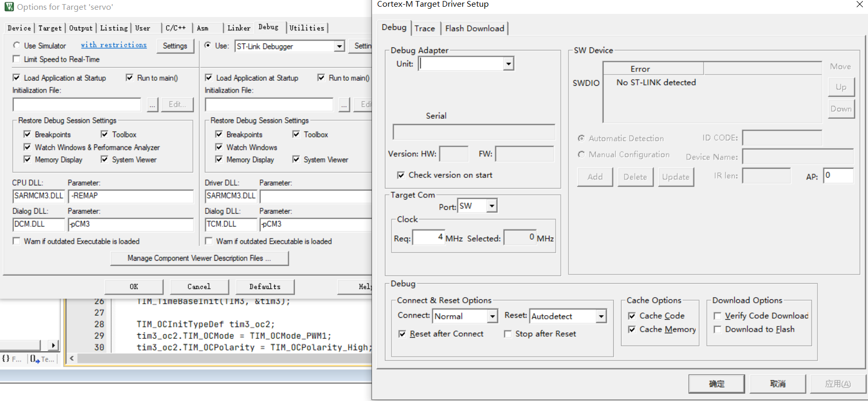This screenshot has height=401, width=868.
Task: Click 'No ST-LINK detected' entry
Action: click(x=656, y=82)
